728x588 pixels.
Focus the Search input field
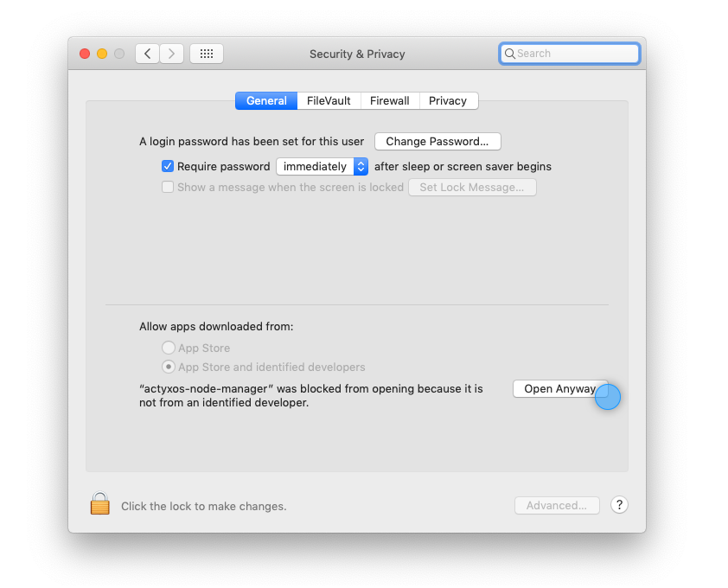pos(575,54)
